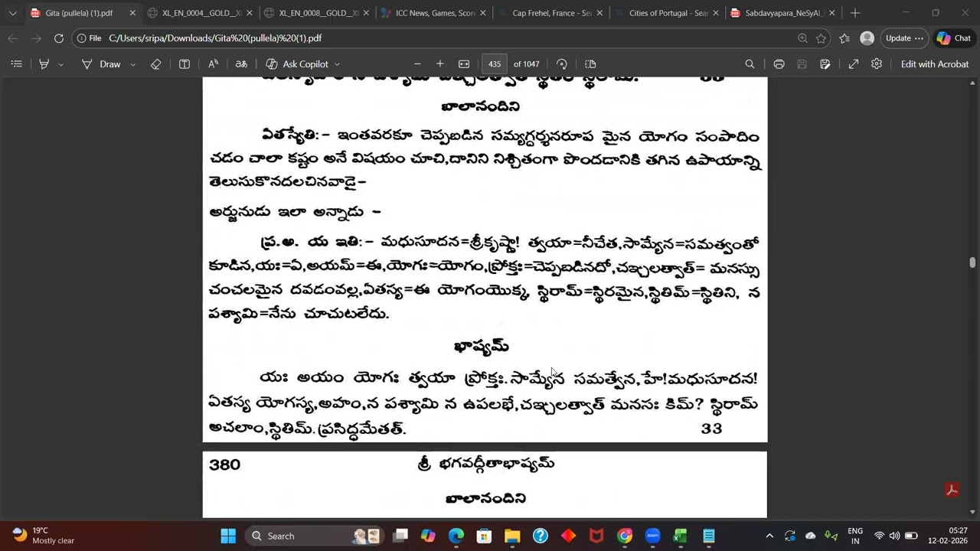Open a new browser tab
The width and height of the screenshot is (980, 551).
click(x=855, y=13)
